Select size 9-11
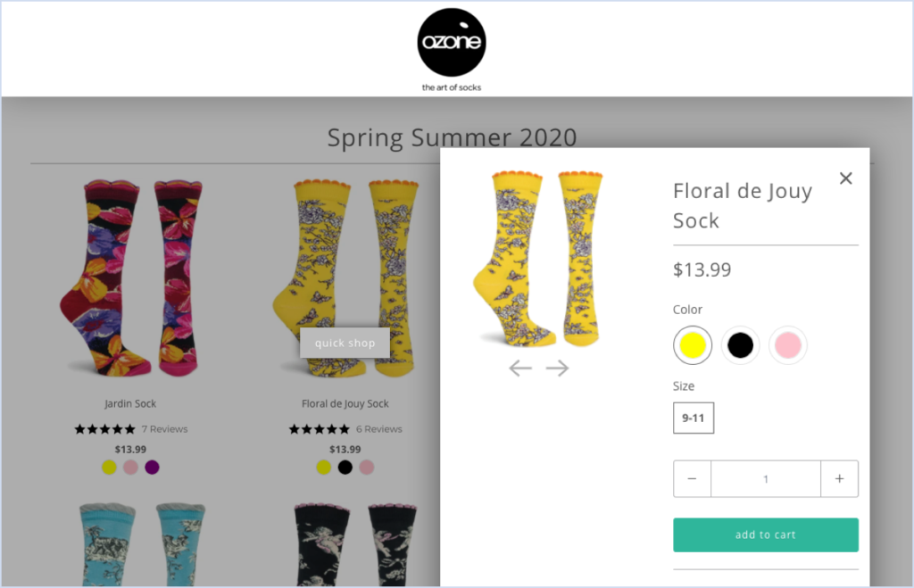Viewport: 914px width, 588px height. coord(693,418)
